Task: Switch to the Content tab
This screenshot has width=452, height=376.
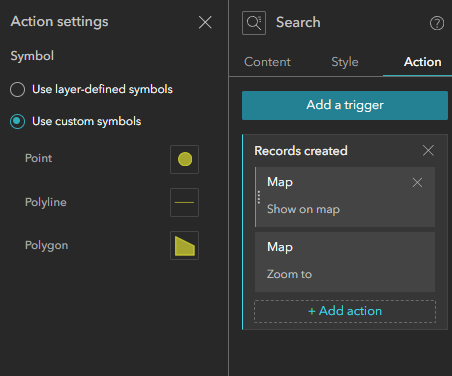Action: [267, 62]
